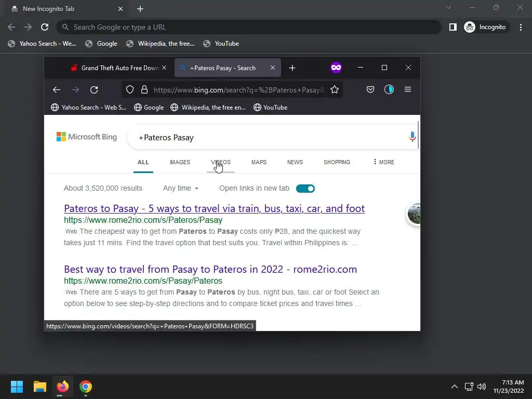Screen dimensions: 532x399
Task: Click Chrome back arrow button
Action: pos(11,27)
